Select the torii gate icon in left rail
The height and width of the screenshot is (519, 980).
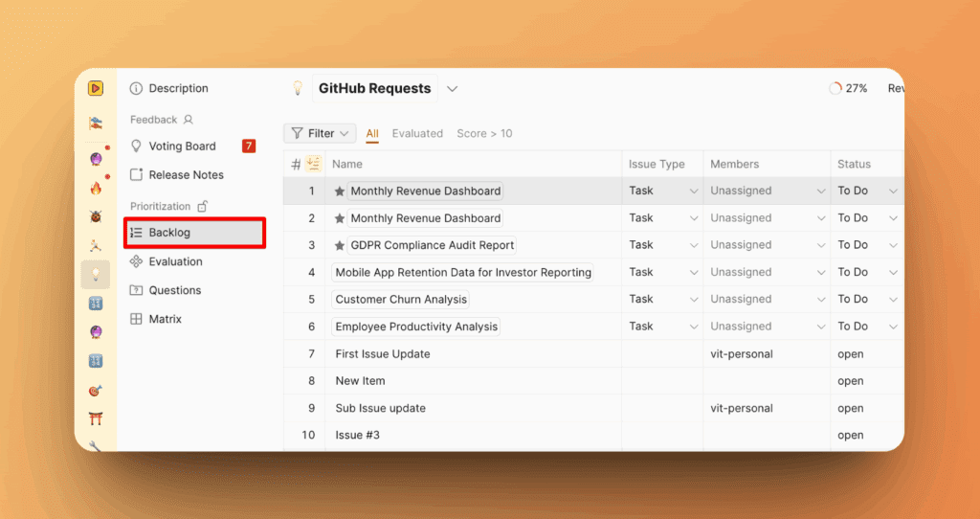click(96, 418)
